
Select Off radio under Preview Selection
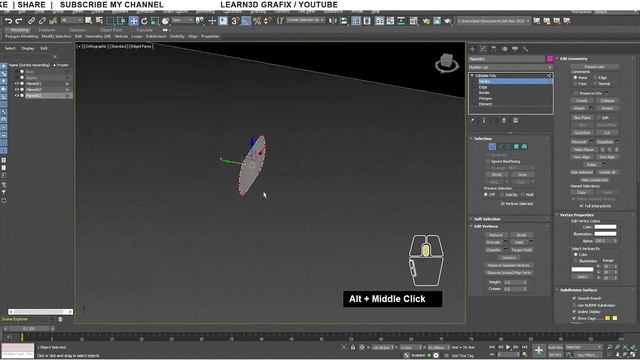click(x=486, y=195)
